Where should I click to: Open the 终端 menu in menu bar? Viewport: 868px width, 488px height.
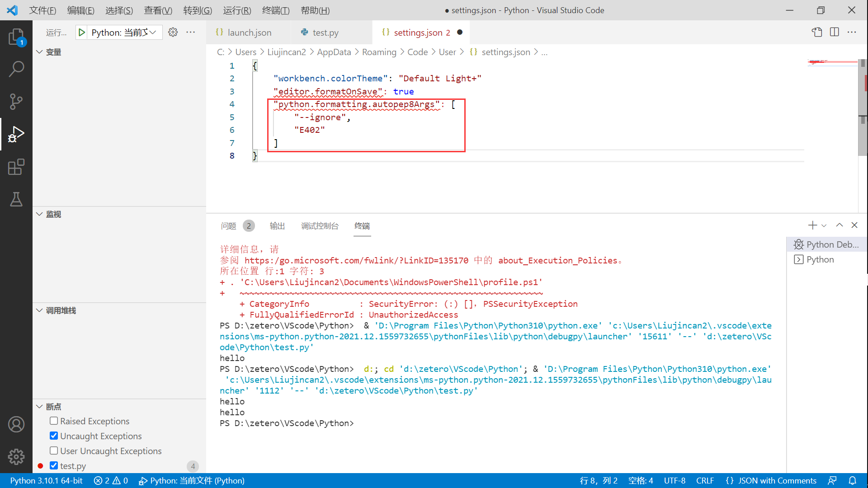pyautogui.click(x=275, y=10)
